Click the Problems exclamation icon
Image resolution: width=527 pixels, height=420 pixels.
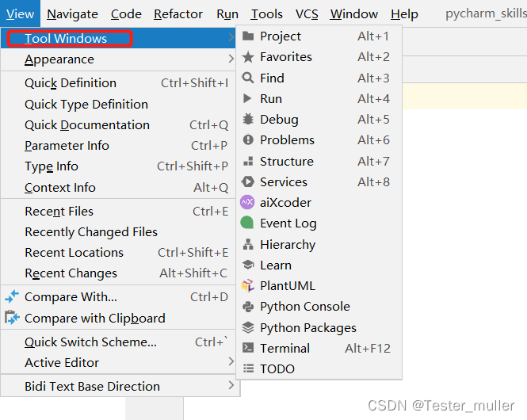[248, 139]
